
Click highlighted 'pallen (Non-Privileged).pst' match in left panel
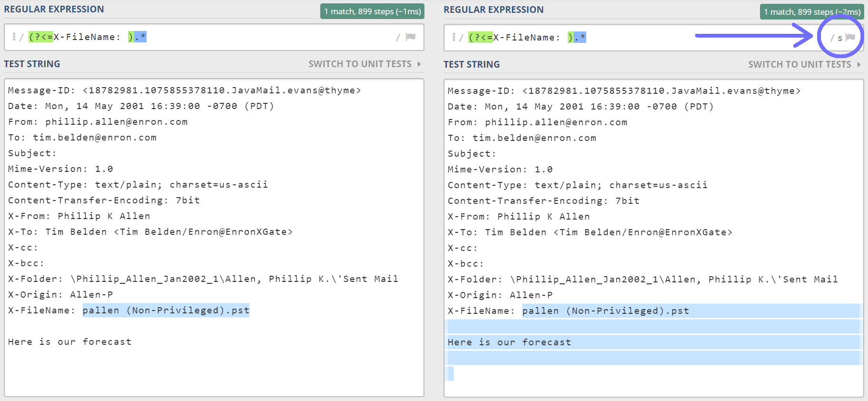tap(166, 310)
